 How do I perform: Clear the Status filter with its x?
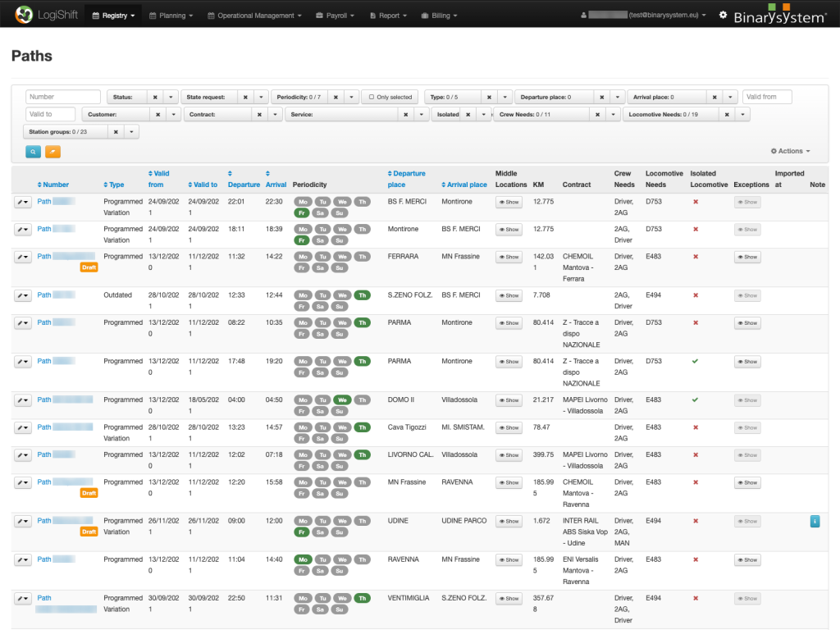click(155, 97)
